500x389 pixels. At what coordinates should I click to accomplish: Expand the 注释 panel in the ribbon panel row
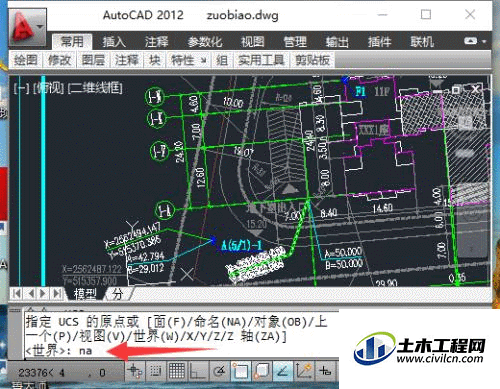point(127,60)
